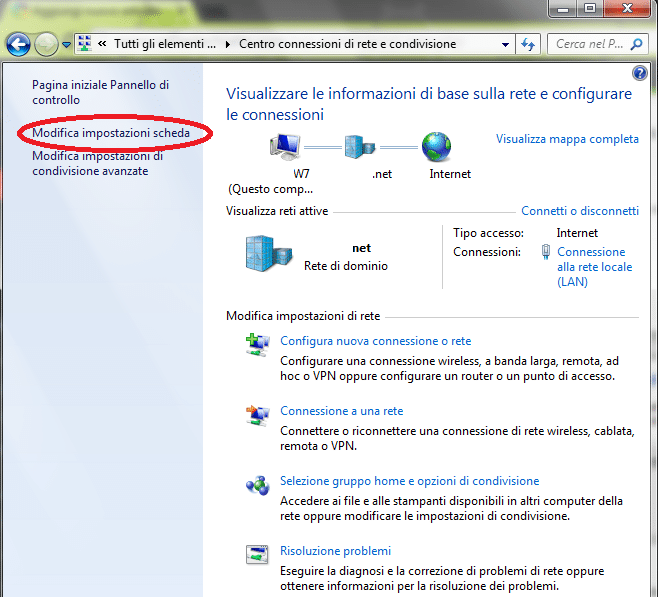
Task: Open 'Modifica impostazioni di condivisione avanzate'
Action: pos(98,164)
